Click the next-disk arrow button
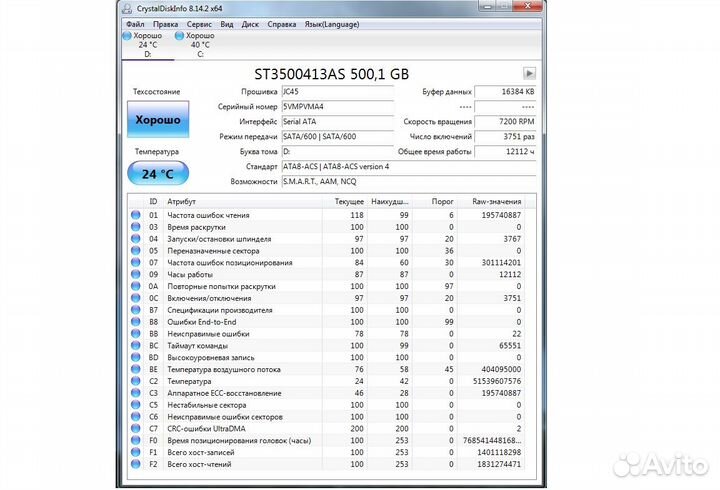 pyautogui.click(x=529, y=73)
